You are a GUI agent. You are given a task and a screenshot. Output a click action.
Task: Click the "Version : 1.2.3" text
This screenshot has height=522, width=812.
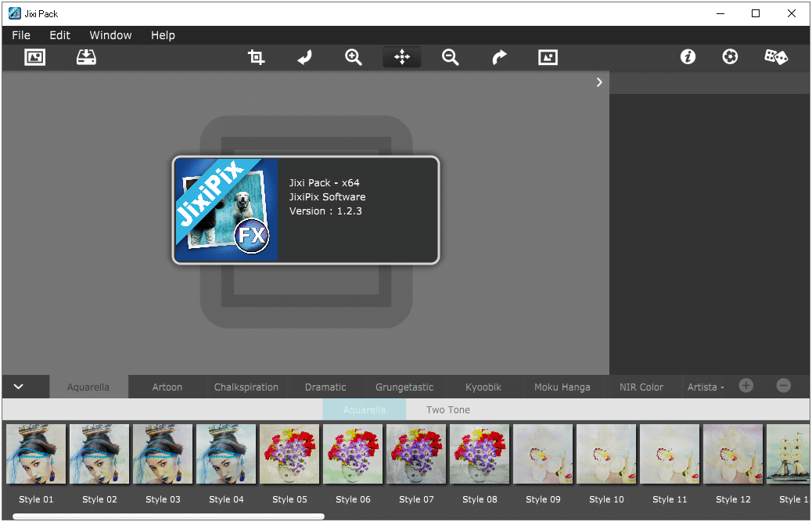click(325, 211)
